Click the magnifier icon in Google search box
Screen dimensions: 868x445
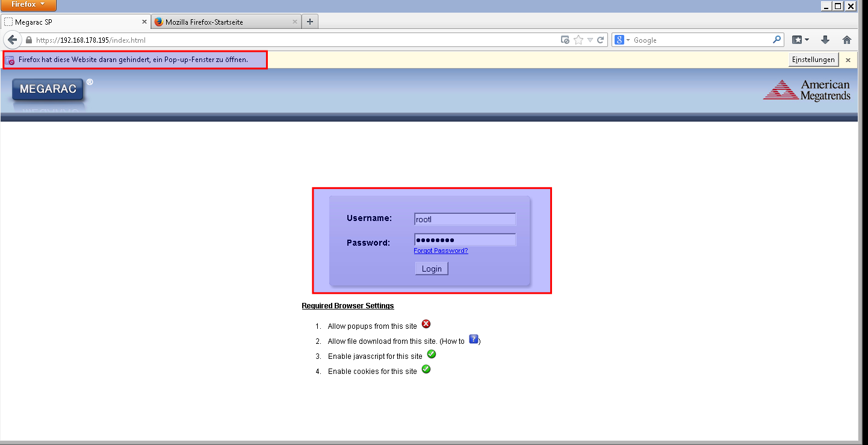[x=777, y=40]
